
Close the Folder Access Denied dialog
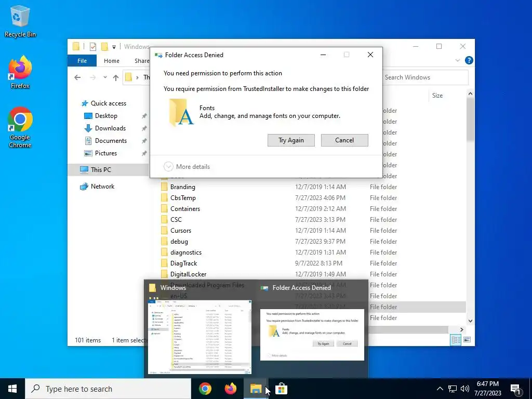tap(370, 55)
